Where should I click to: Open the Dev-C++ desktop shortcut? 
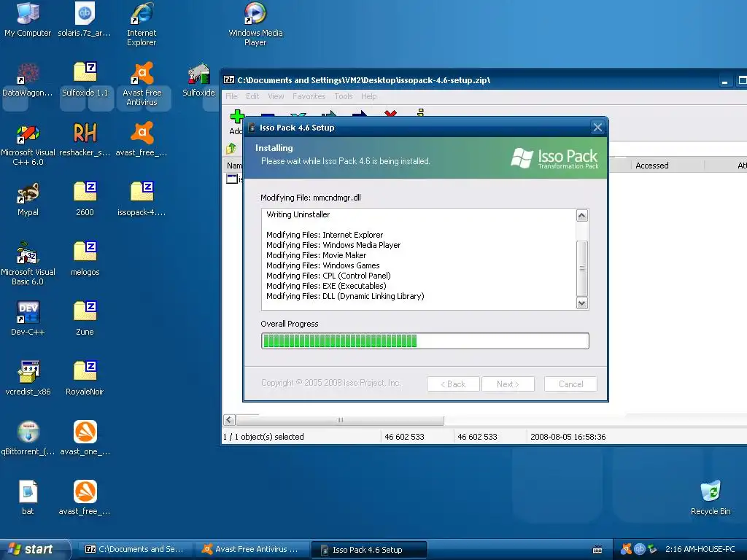[x=28, y=319]
